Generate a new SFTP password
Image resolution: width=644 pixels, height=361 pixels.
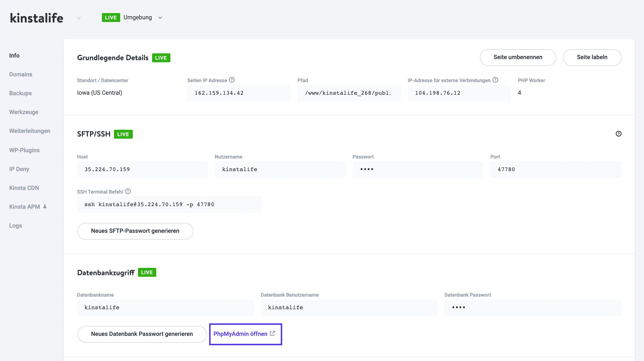click(135, 231)
